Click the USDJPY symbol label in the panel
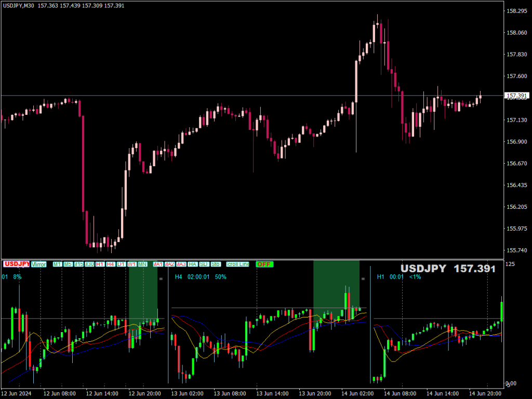Screen dimensions: 532x399 [17, 264]
